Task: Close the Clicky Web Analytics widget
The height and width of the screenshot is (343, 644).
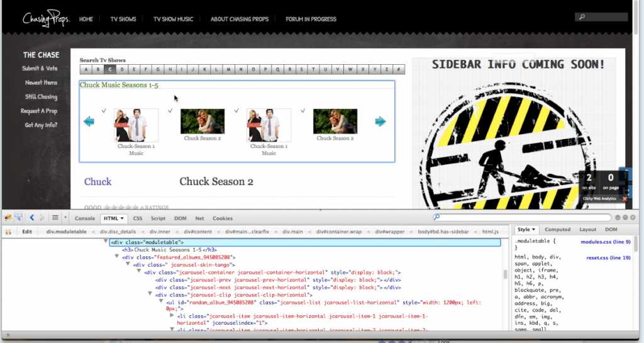Action: click(x=625, y=199)
